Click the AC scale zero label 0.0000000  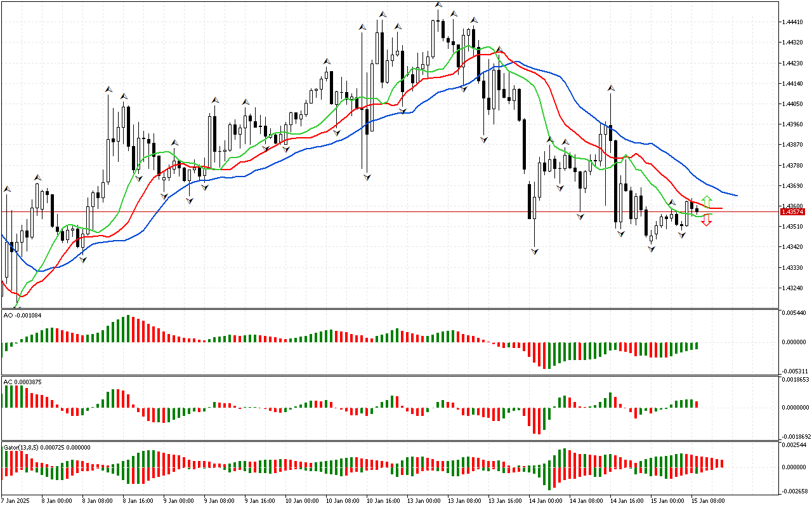pos(795,407)
